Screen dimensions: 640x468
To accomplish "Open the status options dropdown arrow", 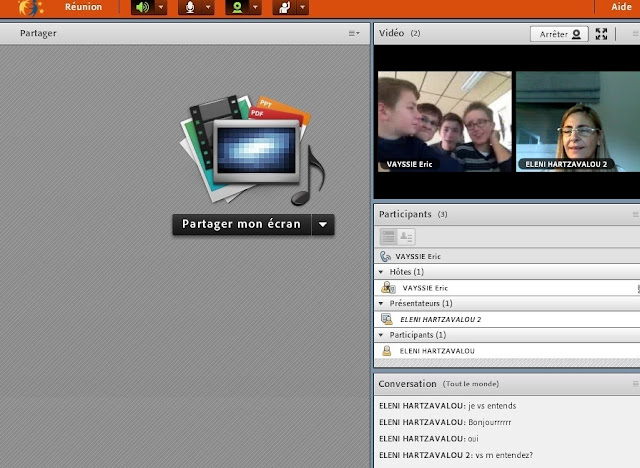I will [x=302, y=7].
